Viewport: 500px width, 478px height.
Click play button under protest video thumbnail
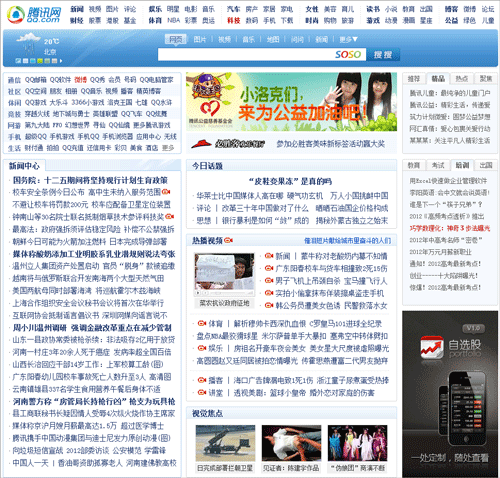(198, 293)
